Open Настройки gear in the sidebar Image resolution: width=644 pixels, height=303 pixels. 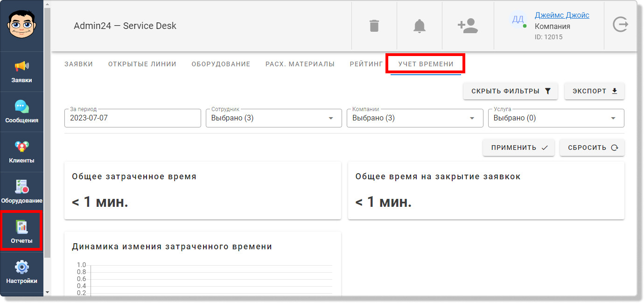(x=22, y=273)
